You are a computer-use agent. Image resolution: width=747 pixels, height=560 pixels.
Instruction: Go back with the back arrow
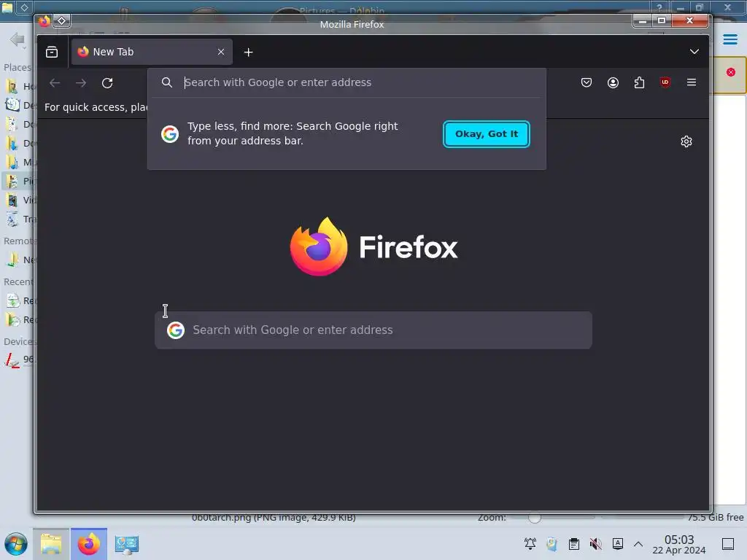click(x=55, y=83)
